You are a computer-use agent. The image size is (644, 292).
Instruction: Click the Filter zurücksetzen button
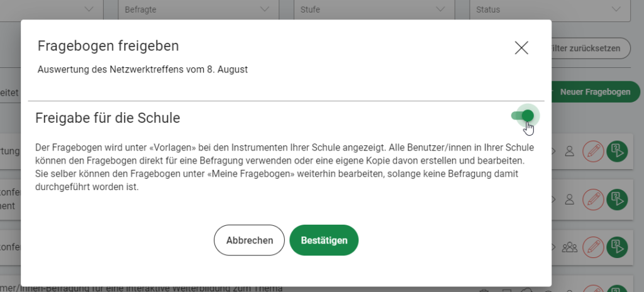click(591, 48)
